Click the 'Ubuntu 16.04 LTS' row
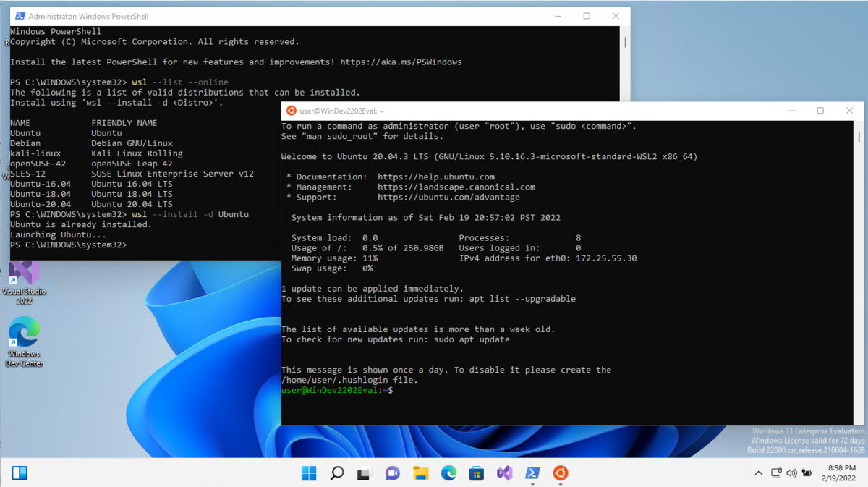Image resolution: width=868 pixels, height=487 pixels. pos(91,184)
